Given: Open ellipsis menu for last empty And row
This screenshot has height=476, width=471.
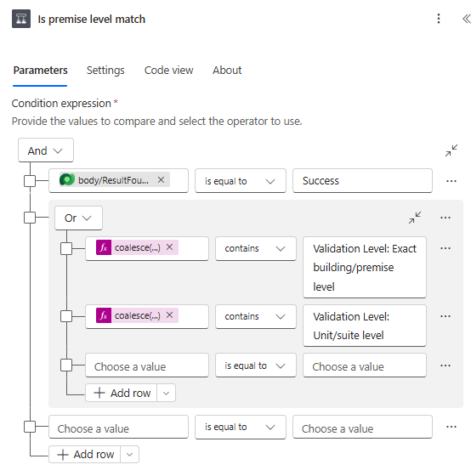Looking at the screenshot, I should pyautogui.click(x=451, y=427).
